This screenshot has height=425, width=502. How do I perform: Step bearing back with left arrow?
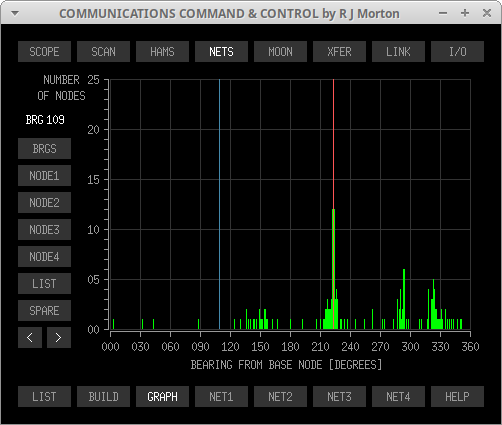coord(30,338)
